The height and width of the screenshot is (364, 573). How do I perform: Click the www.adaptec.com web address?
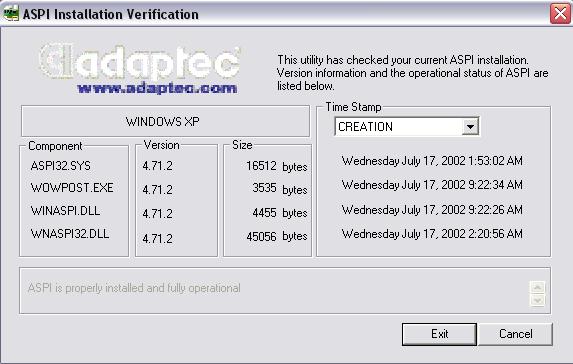click(157, 88)
